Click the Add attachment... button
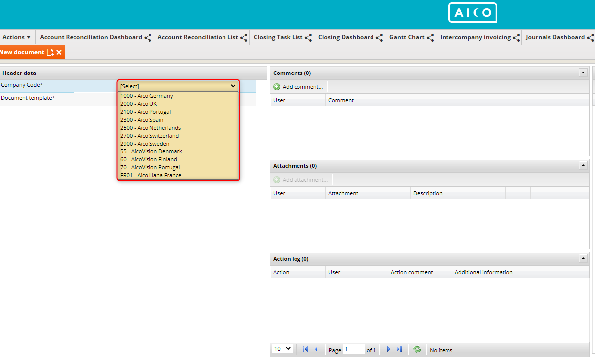The width and height of the screenshot is (595, 364). (x=301, y=180)
